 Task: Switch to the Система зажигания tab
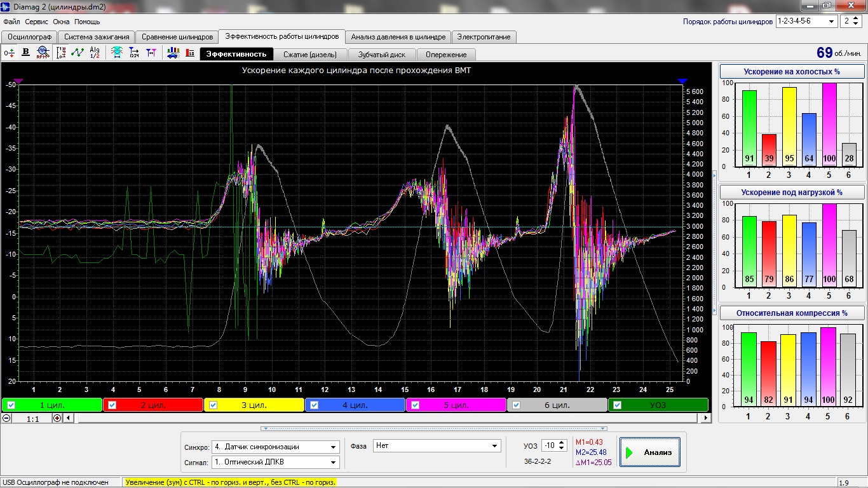click(x=97, y=37)
